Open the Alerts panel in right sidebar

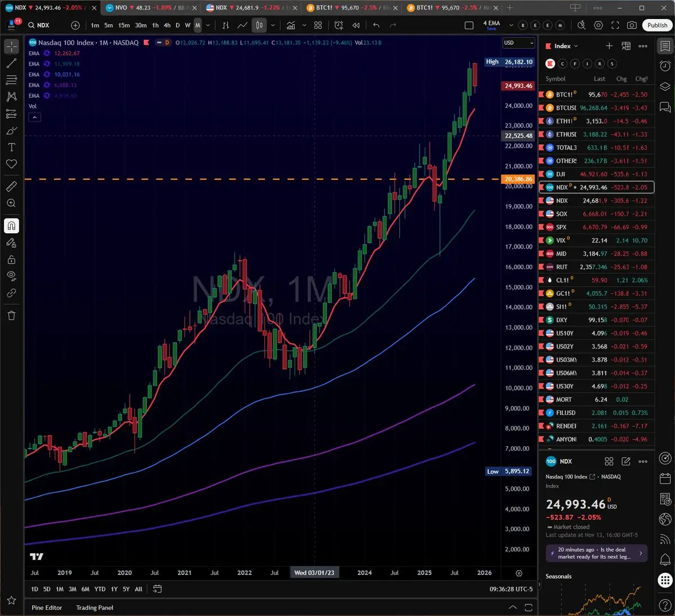coord(665,66)
